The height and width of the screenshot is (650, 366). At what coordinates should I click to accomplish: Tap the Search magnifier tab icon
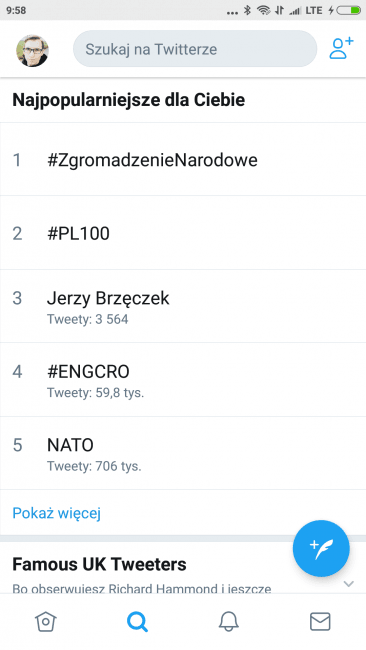click(137, 621)
